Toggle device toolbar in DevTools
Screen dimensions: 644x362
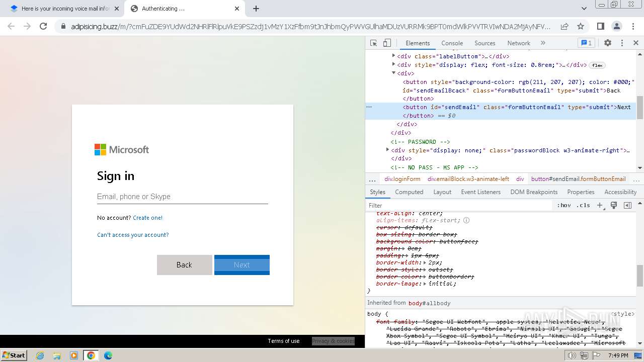coord(387,43)
